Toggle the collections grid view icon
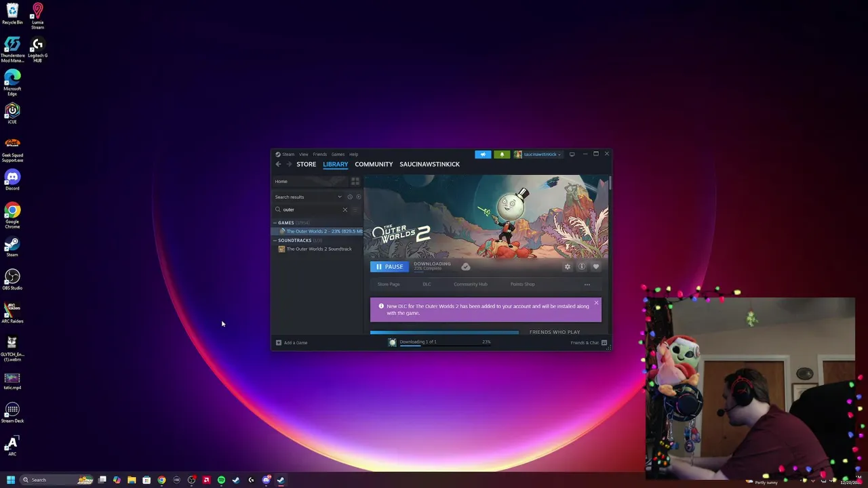Screen dimensions: 868x488 [x=355, y=181]
